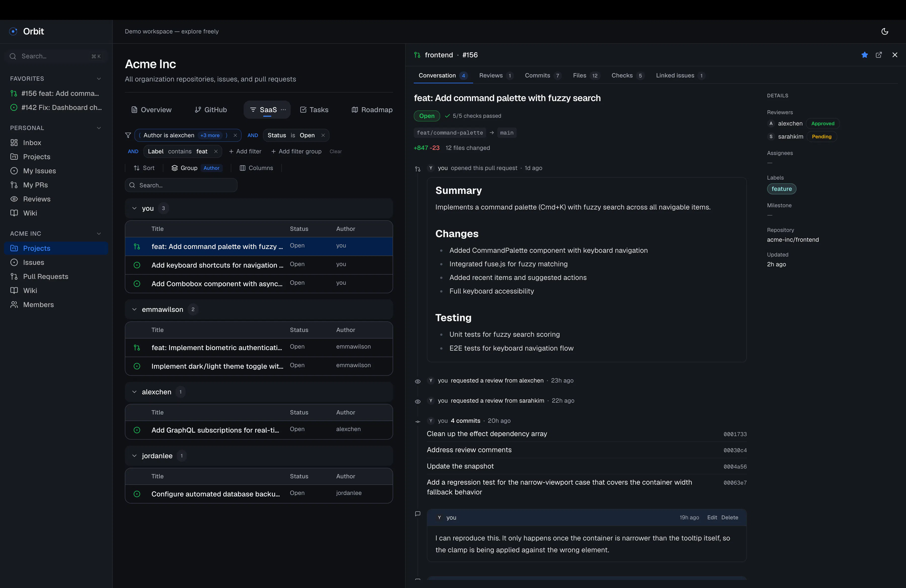Open Acme Inc Members
The height and width of the screenshot is (588, 906).
56,305
